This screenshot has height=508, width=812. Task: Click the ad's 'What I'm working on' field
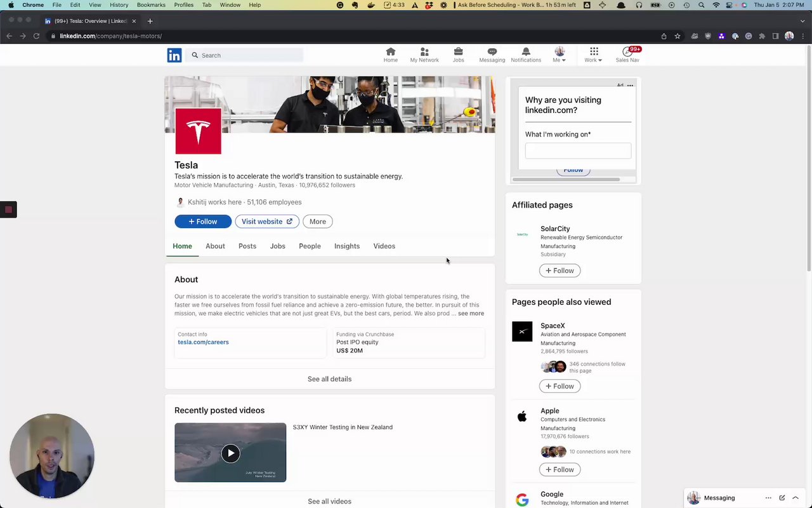[578, 150]
